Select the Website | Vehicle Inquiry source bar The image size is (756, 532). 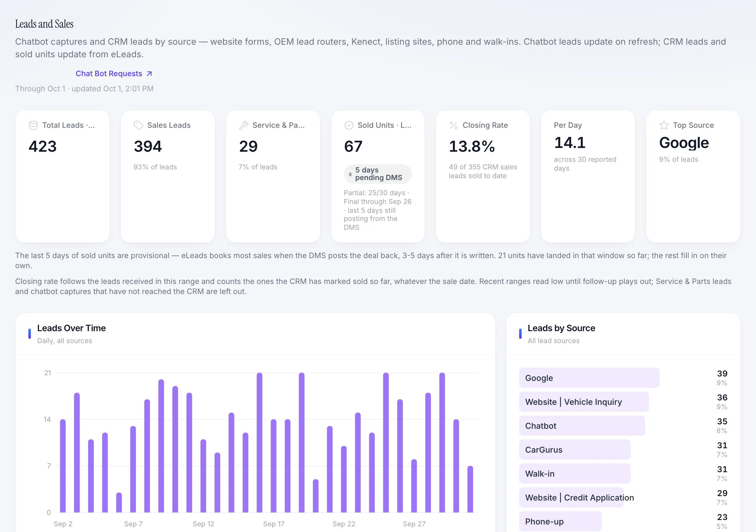(584, 402)
